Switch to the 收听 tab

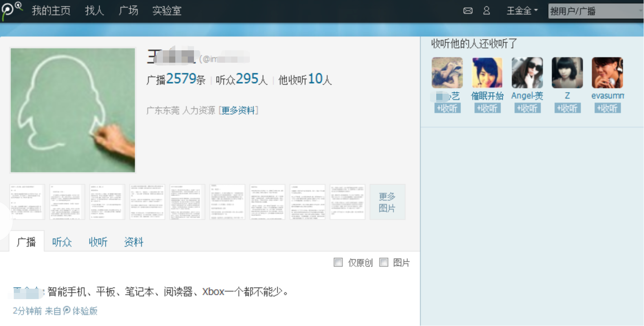coord(98,242)
